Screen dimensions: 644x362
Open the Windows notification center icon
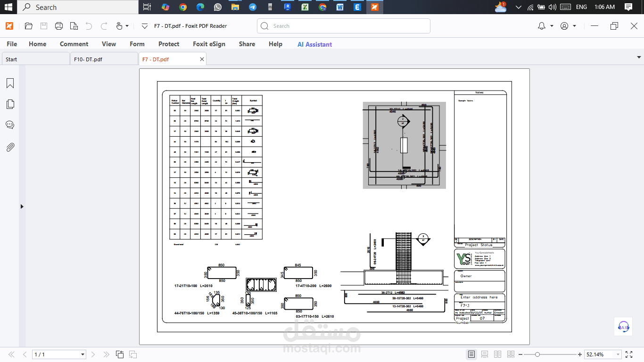[628, 7]
